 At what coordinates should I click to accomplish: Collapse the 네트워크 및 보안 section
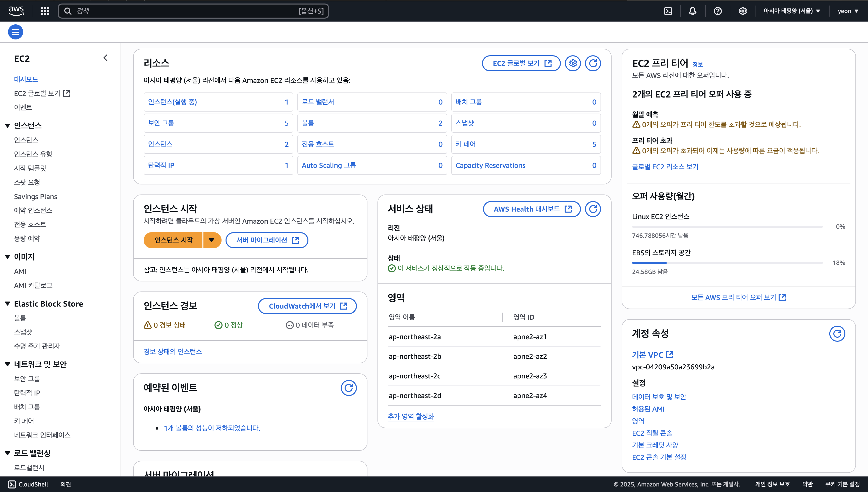click(8, 364)
